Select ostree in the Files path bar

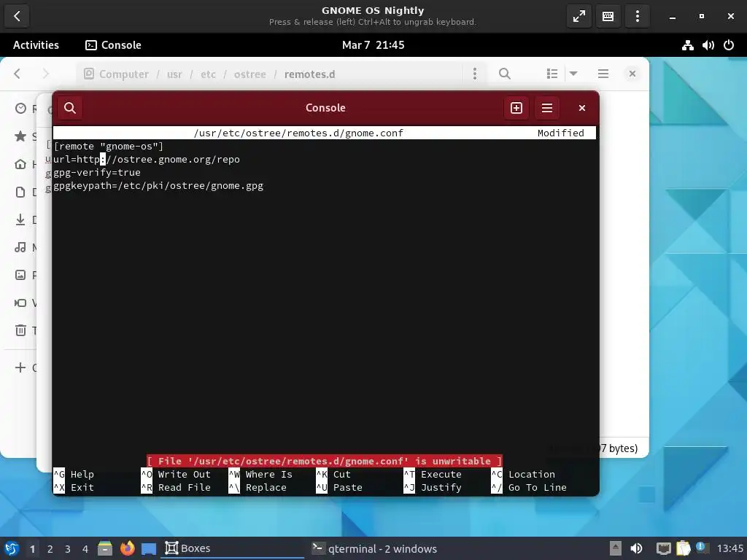click(249, 74)
